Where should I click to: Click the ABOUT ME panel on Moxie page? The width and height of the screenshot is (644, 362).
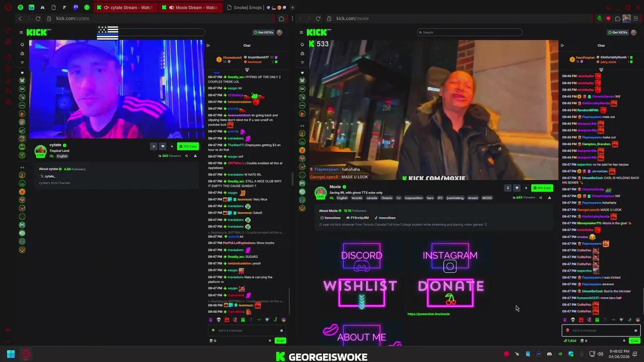click(x=362, y=336)
